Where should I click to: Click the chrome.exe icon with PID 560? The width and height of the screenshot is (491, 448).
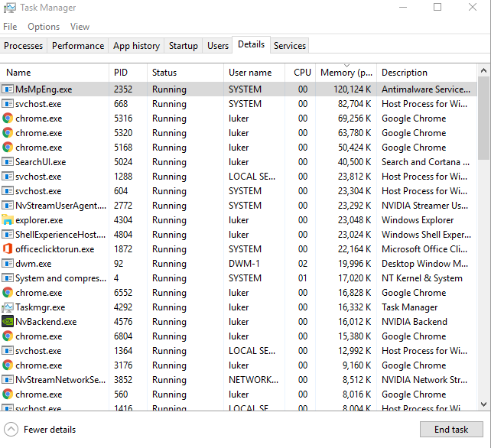pos(8,394)
